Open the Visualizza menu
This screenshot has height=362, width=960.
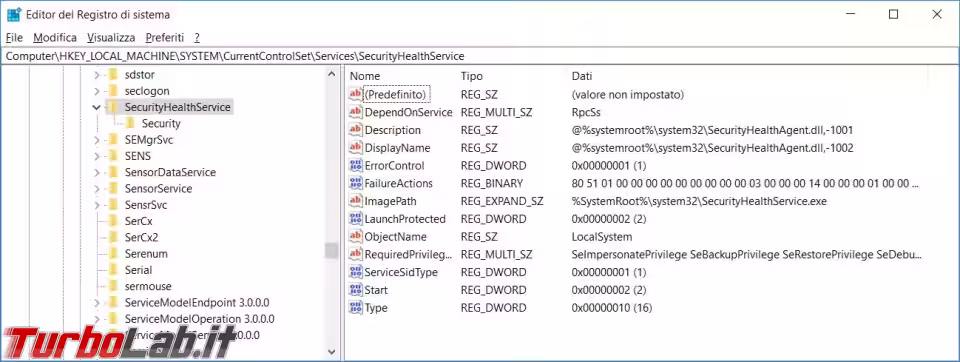[111, 37]
